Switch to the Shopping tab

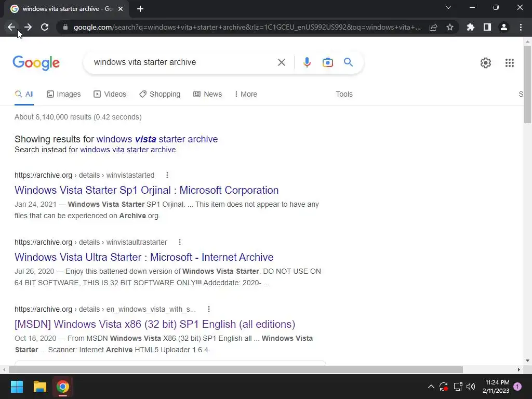[x=160, y=95]
